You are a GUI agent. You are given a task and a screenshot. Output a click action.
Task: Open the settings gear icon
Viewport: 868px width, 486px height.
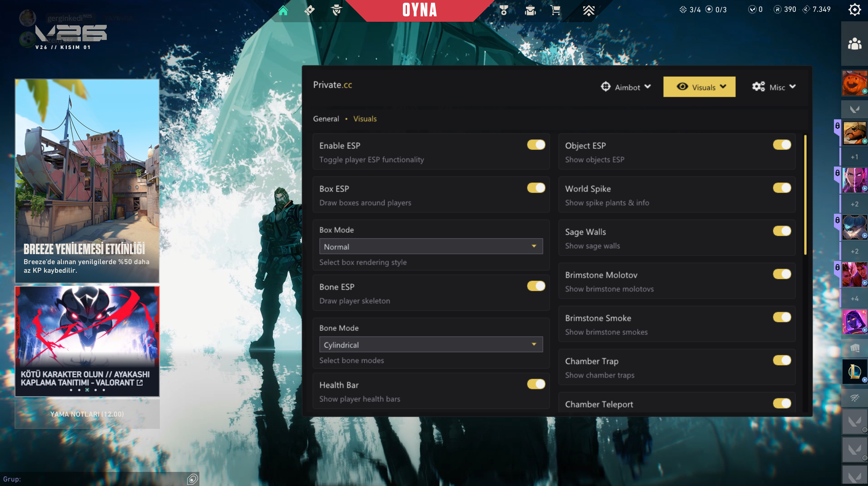pyautogui.click(x=855, y=10)
